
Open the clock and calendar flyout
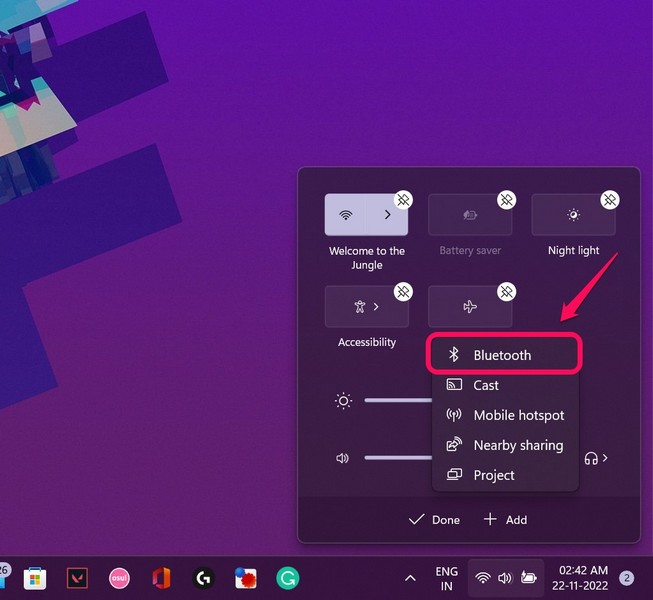580,578
